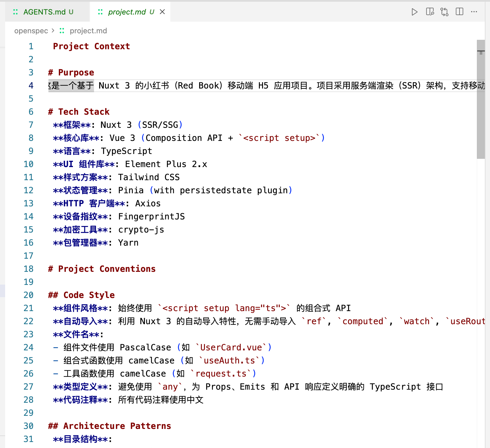
Task: Place cursor on the Tech Stack heading
Action: click(x=84, y=112)
